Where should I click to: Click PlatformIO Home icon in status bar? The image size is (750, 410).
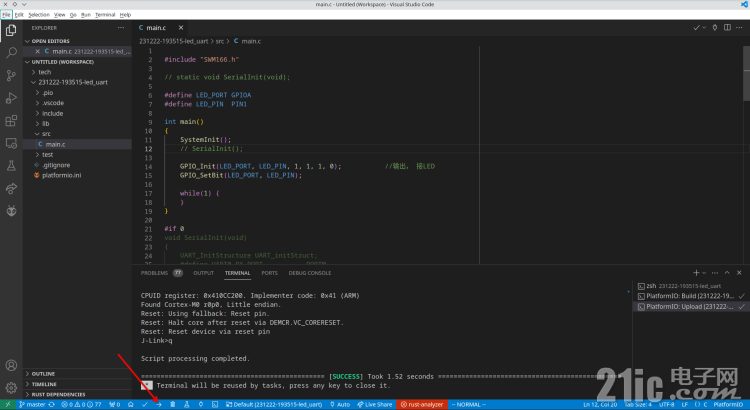(x=131, y=404)
